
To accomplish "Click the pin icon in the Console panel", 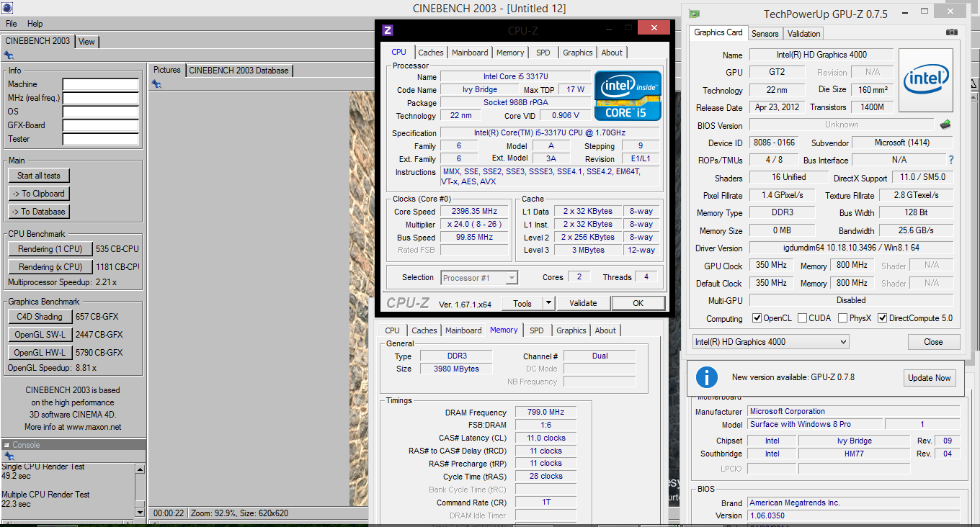I will coord(9,456).
